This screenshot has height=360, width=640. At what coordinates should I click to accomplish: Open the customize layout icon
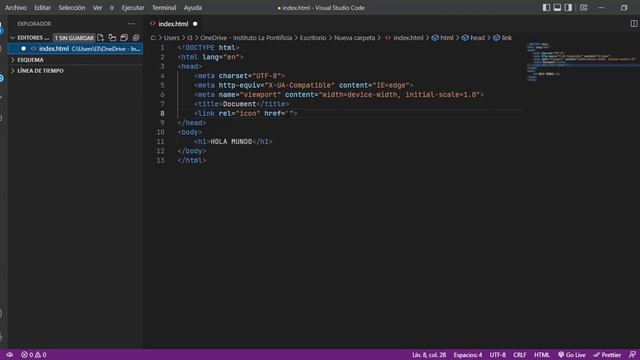[x=584, y=7]
